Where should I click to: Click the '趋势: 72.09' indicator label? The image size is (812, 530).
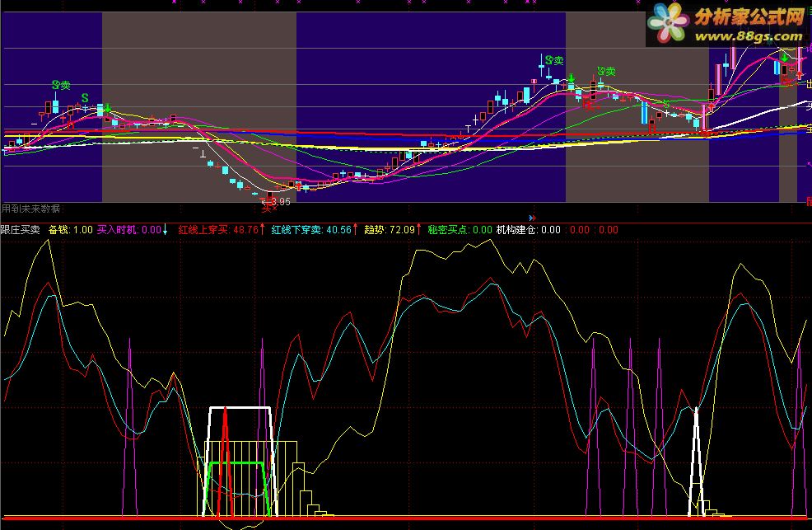pyautogui.click(x=390, y=229)
